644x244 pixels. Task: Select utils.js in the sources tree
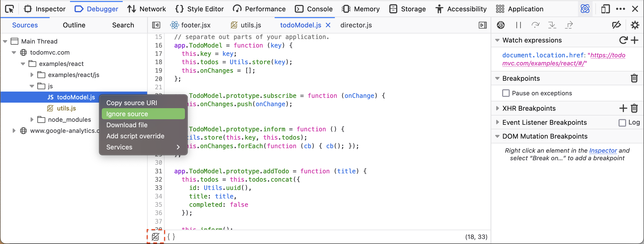[66, 108]
